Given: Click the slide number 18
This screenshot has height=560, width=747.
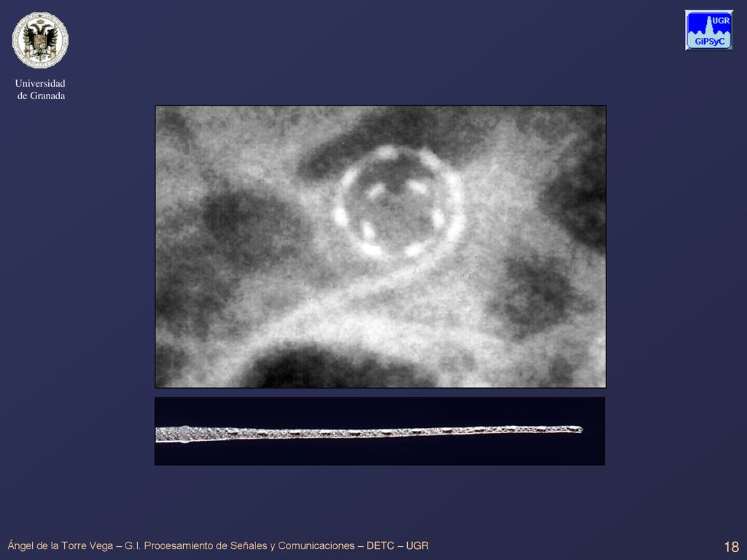Looking at the screenshot, I should pyautogui.click(x=731, y=547).
